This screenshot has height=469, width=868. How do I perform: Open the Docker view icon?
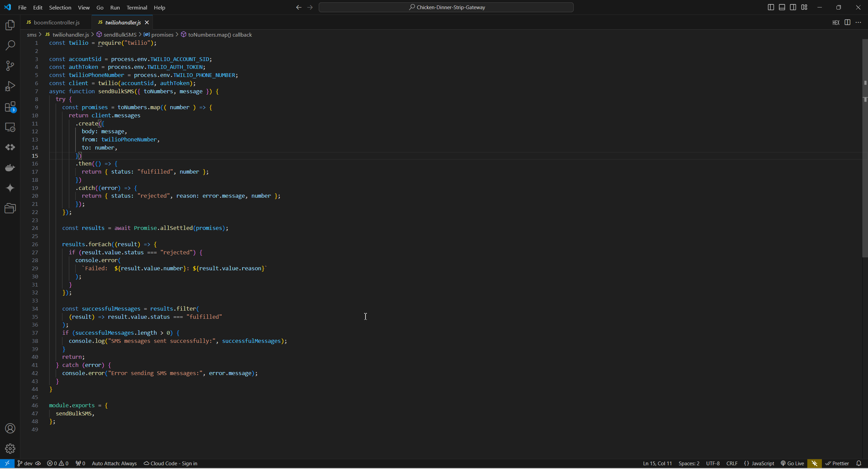[x=10, y=168]
